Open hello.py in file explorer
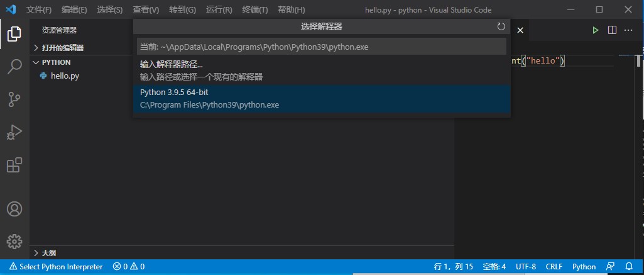 pos(65,76)
